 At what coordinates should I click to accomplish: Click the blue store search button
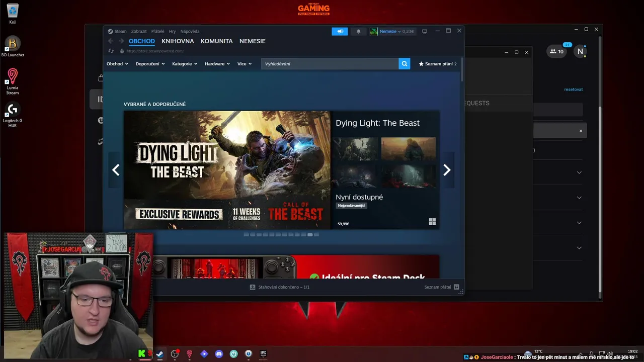coord(405,64)
